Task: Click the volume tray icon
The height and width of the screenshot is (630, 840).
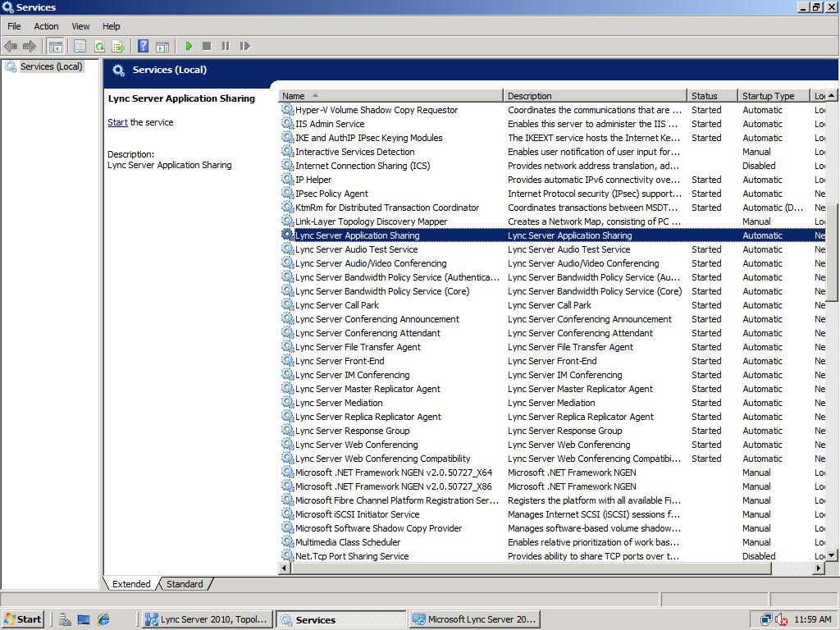Action: [782, 620]
